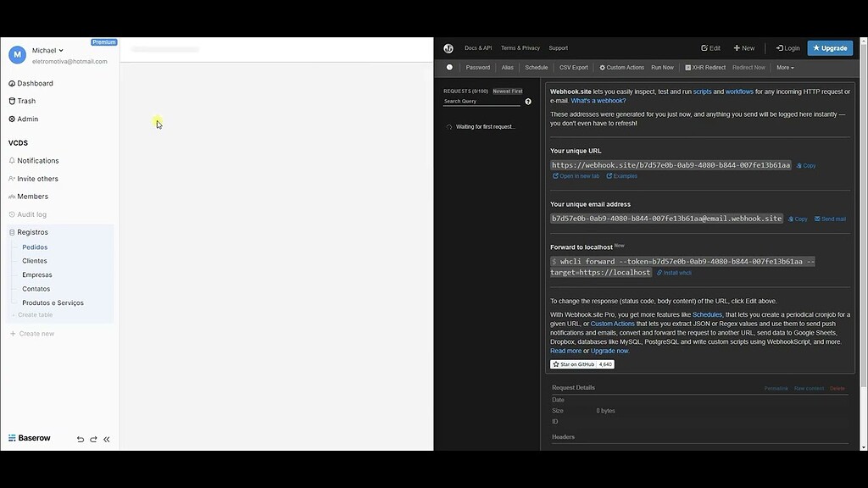
Task: Click the Upgrade button
Action: [829, 47]
